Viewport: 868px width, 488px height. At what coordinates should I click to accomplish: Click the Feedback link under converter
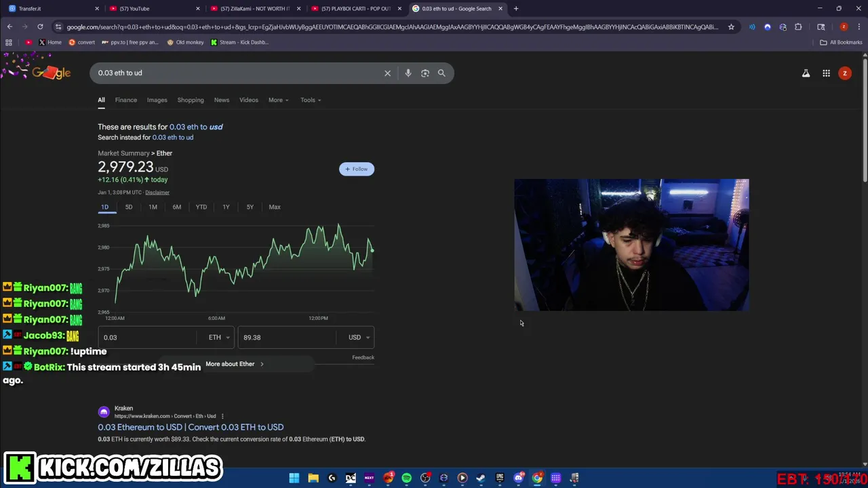click(x=363, y=357)
